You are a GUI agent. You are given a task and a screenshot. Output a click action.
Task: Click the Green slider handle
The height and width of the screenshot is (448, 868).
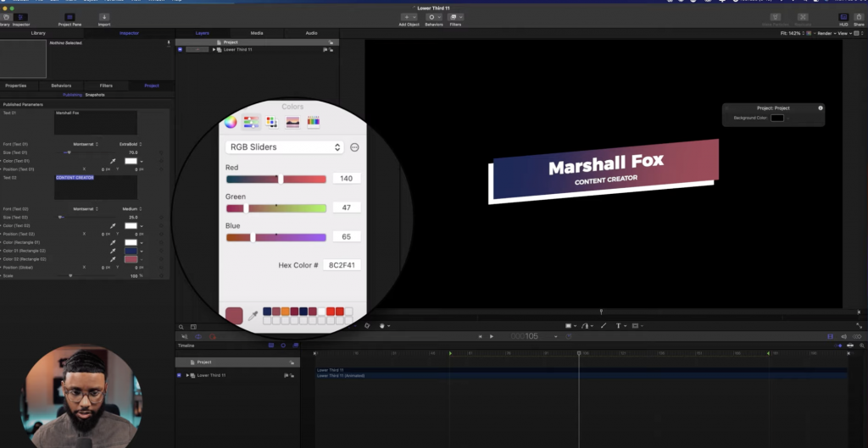click(246, 208)
